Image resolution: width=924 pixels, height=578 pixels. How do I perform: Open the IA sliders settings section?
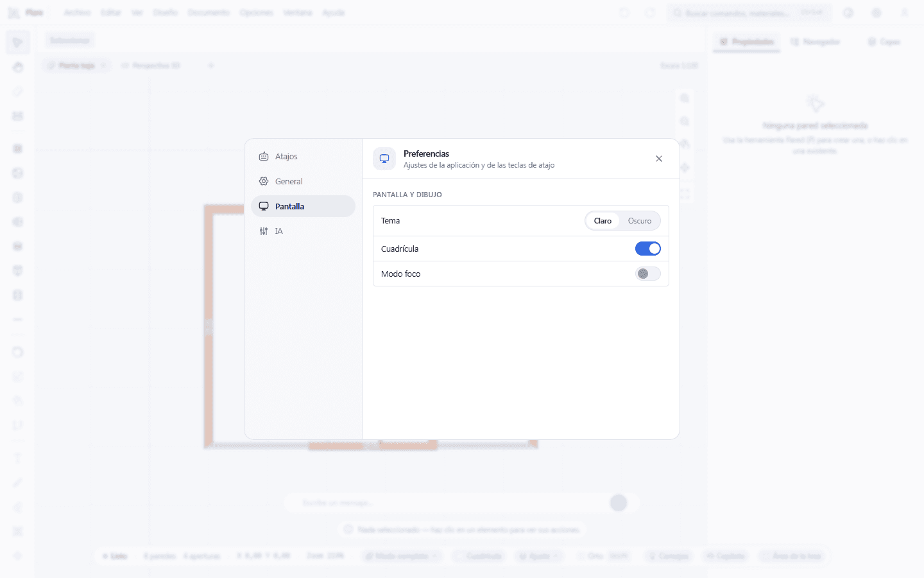pos(303,231)
